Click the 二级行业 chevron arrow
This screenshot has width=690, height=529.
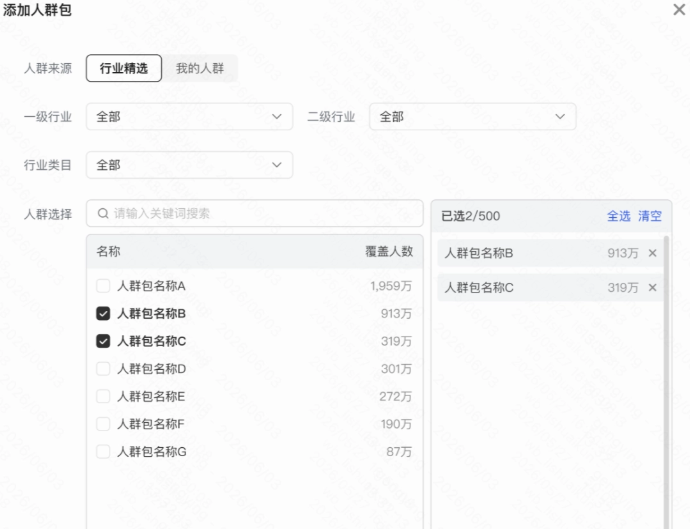coord(560,117)
